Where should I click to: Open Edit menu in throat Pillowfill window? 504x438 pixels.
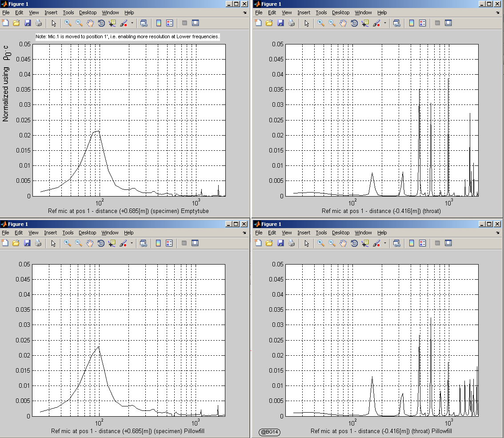pyautogui.click(x=272, y=233)
